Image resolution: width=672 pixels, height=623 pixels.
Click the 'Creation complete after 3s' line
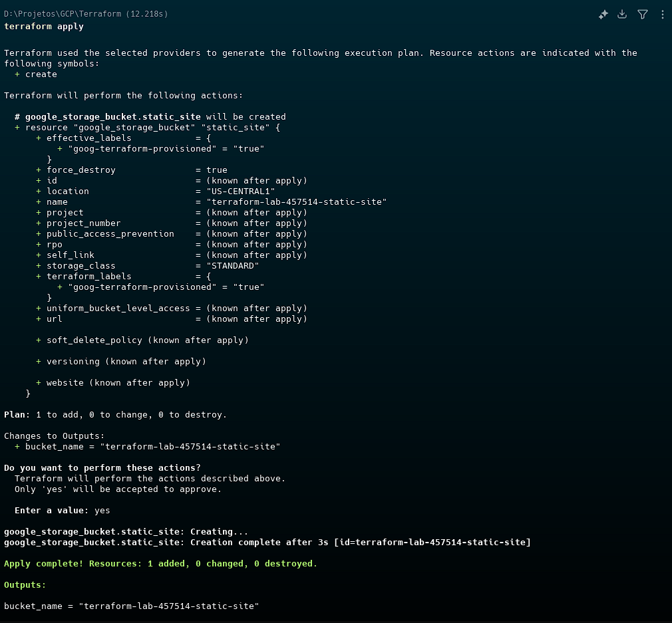click(267, 543)
